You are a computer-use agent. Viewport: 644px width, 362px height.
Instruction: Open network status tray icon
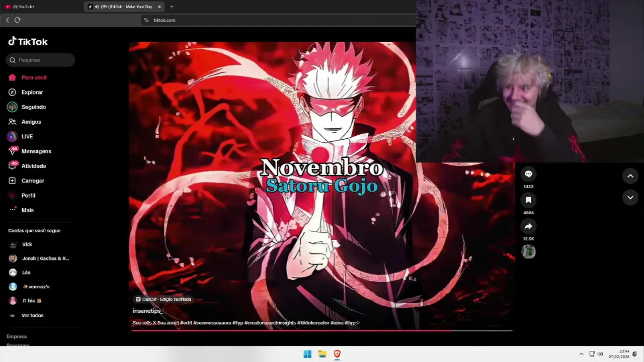592,354
